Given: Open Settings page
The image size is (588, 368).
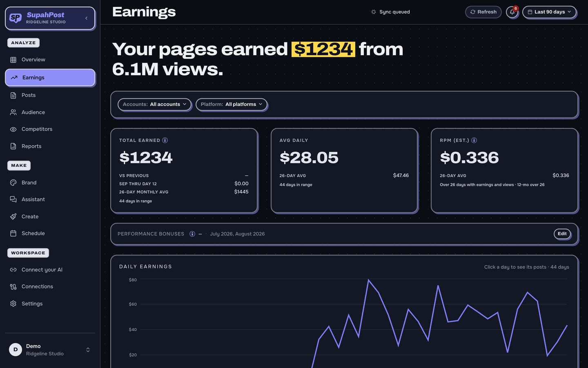Looking at the screenshot, I should (x=50, y=304).
